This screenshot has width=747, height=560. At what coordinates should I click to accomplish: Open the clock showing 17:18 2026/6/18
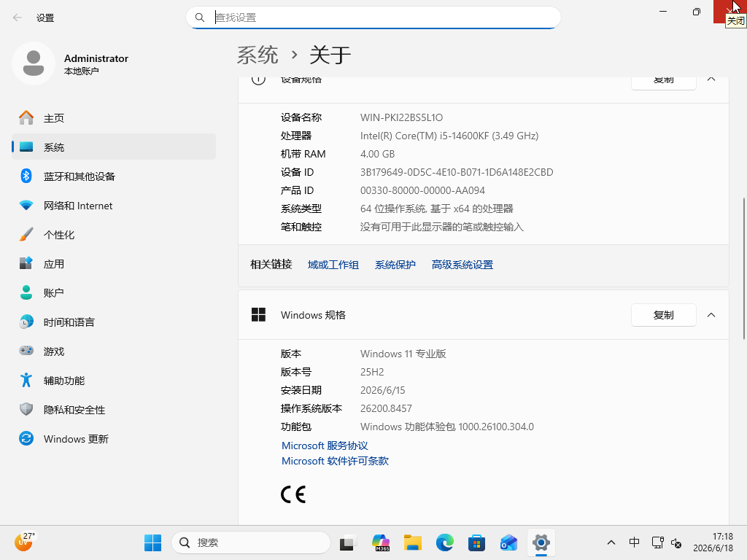pyautogui.click(x=713, y=542)
